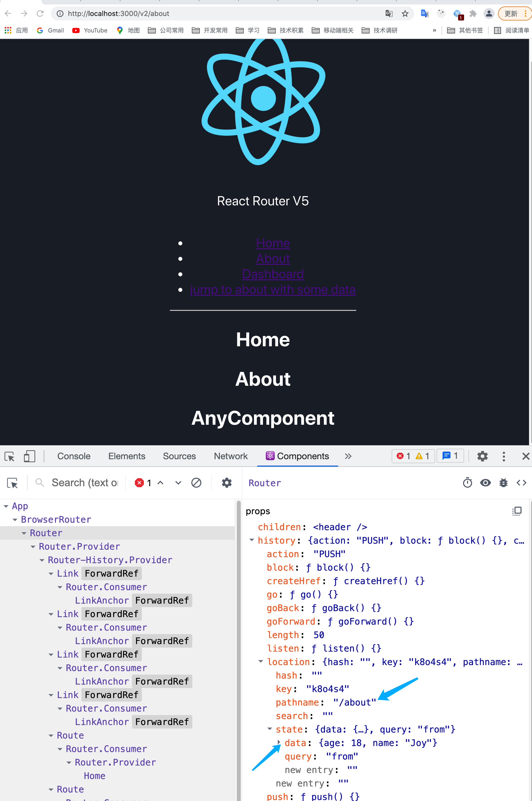Log component data with bug icon
The height and width of the screenshot is (801, 532).
[504, 483]
